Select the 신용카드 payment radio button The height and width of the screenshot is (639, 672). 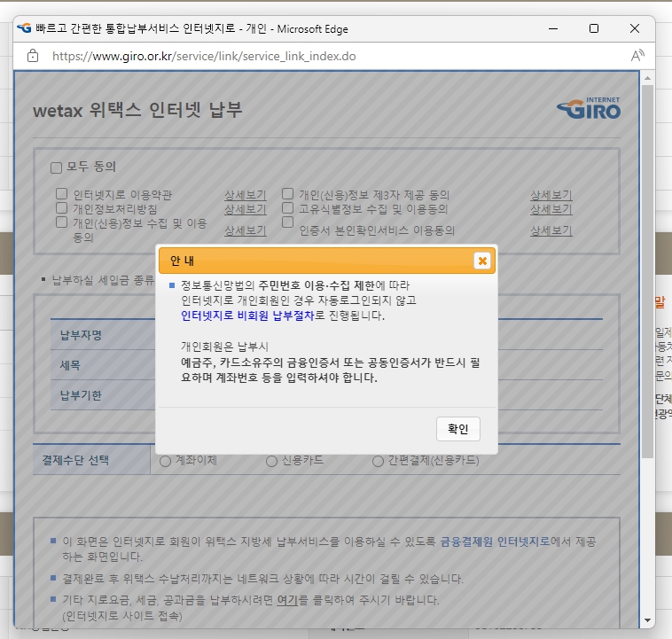271,462
